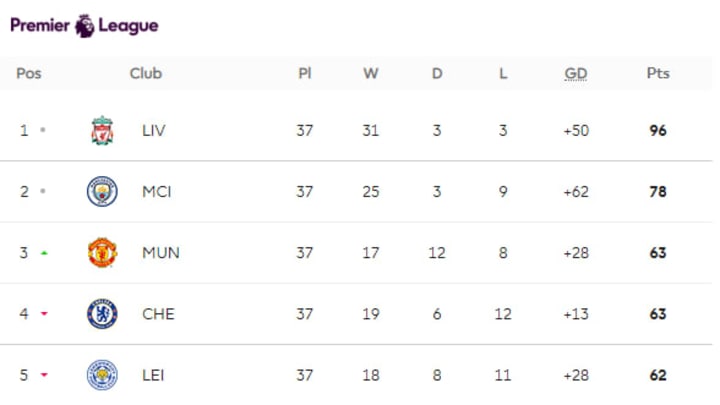
Task: Click grey dot next to position 1
Action: coord(43,130)
